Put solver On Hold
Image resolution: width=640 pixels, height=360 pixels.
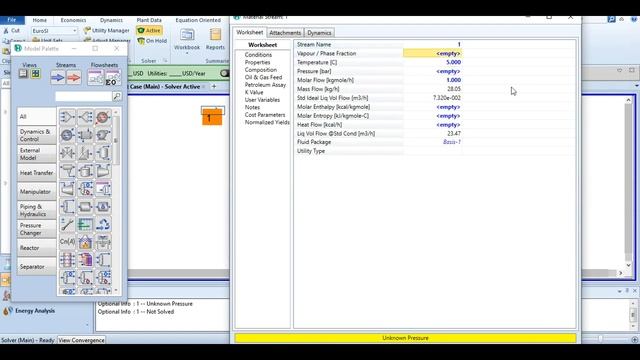152,41
